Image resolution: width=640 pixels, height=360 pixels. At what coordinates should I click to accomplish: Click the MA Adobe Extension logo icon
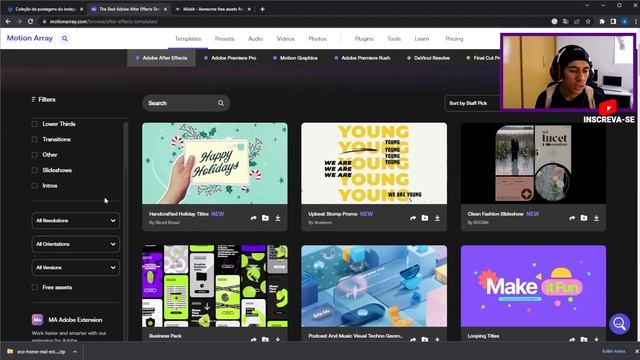coord(37,320)
